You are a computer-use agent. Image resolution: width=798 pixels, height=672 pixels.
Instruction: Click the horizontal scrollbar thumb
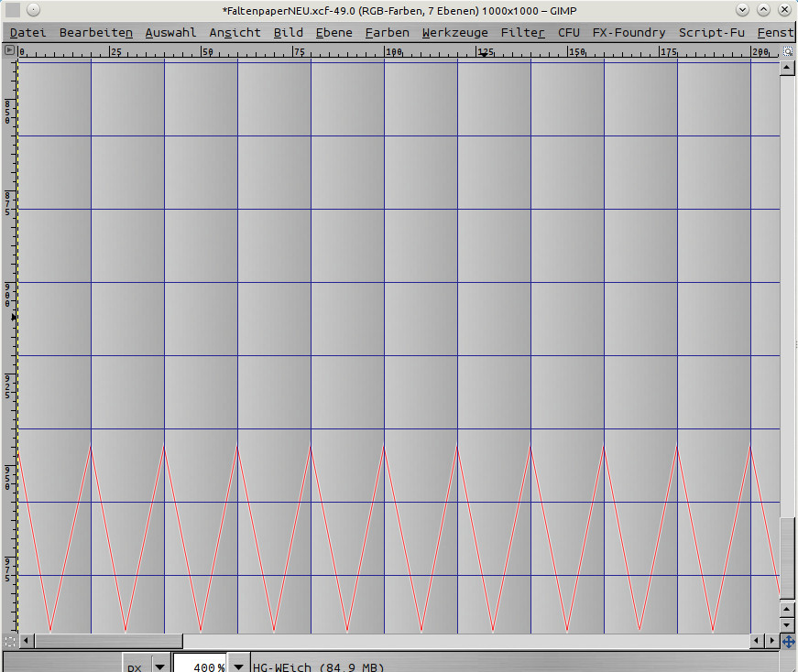coord(108,641)
